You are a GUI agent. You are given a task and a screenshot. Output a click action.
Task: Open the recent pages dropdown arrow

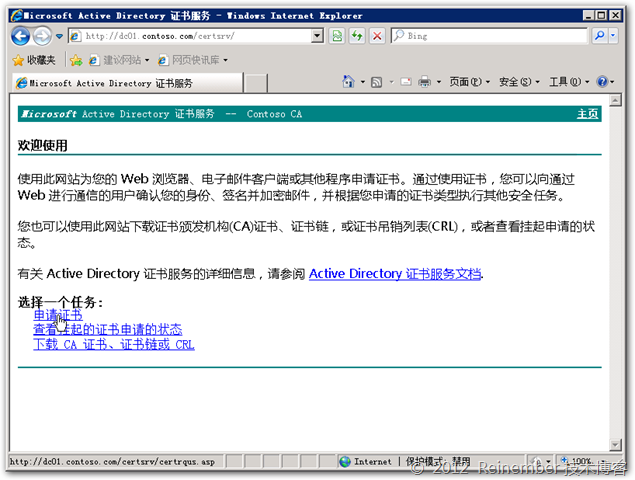click(x=59, y=36)
